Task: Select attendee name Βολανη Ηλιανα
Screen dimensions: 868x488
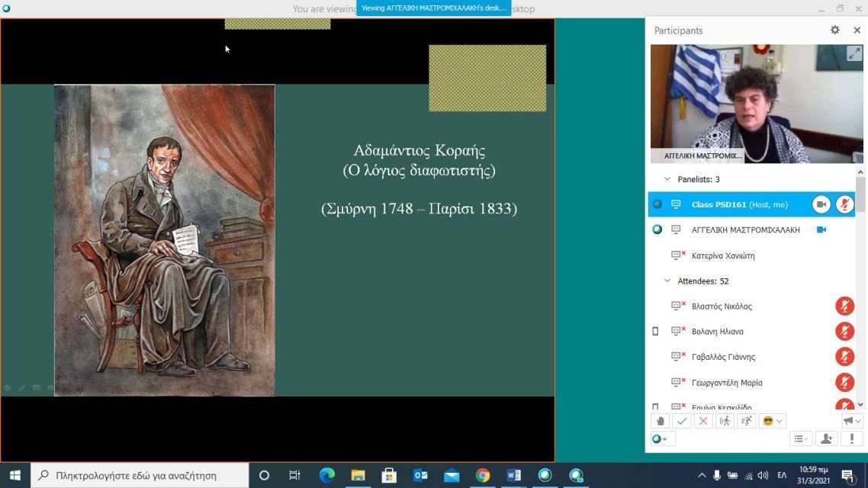Action: point(718,332)
